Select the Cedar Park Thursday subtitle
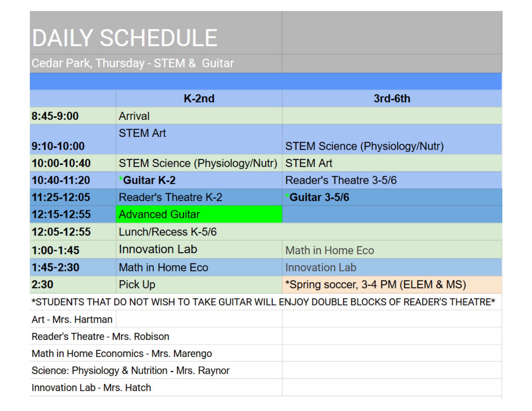The height and width of the screenshot is (411, 532). [133, 63]
